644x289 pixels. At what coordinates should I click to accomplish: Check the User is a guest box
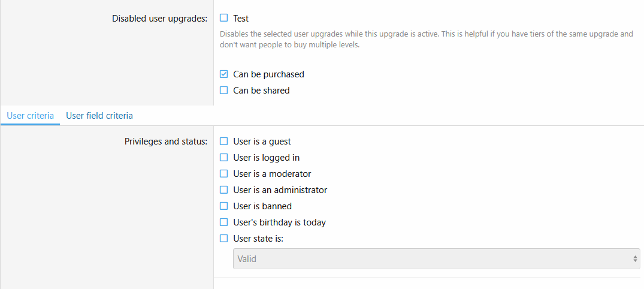(224, 142)
